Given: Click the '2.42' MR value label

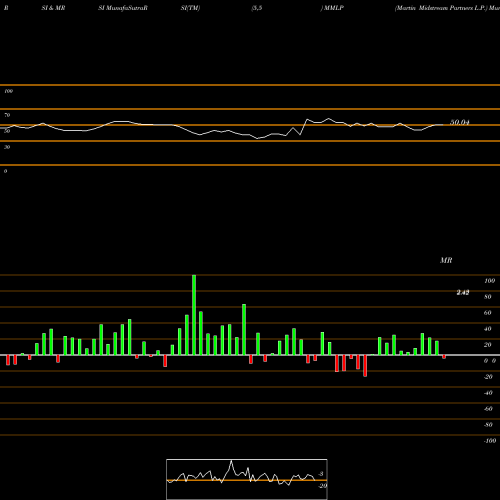Looking at the screenshot, I should pyautogui.click(x=463, y=292).
